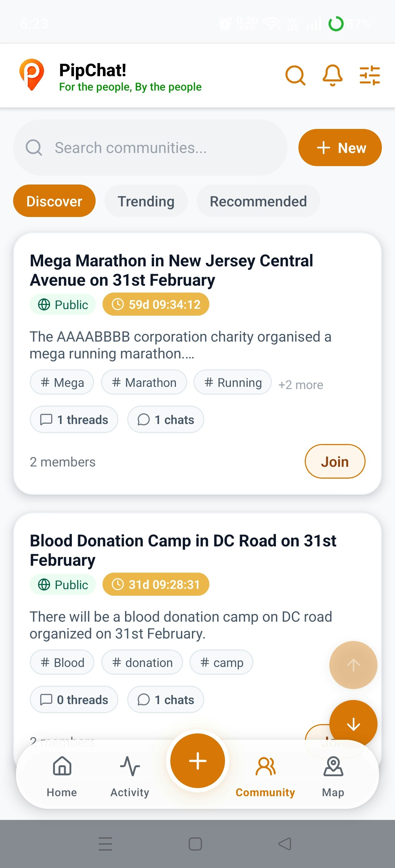Image resolution: width=395 pixels, height=868 pixels.
Task: Open Android recent apps menu
Action: coord(105,844)
